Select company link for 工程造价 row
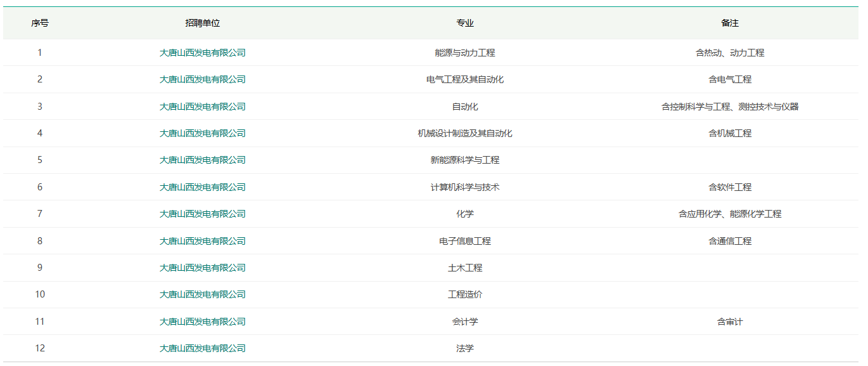This screenshot has width=868, height=366. click(202, 294)
